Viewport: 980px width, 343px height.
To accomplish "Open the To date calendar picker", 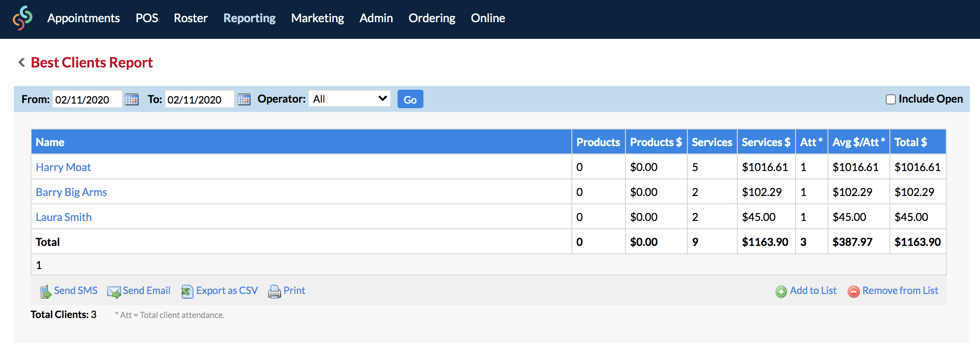I will 244,99.
